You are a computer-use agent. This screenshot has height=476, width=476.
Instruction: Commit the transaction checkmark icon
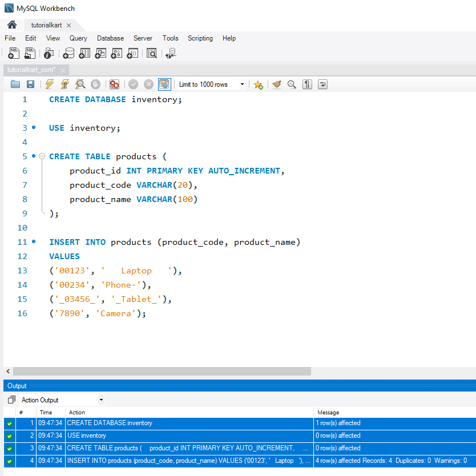[x=133, y=84]
